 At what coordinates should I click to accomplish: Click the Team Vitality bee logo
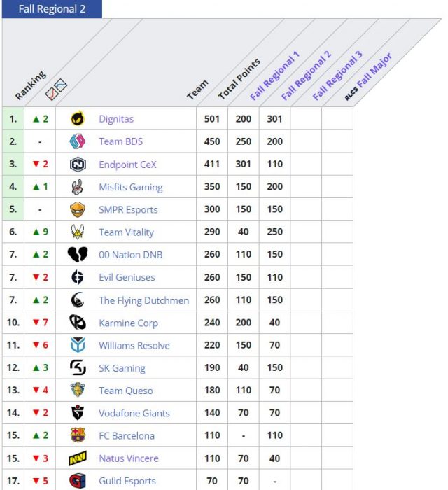[x=78, y=232]
